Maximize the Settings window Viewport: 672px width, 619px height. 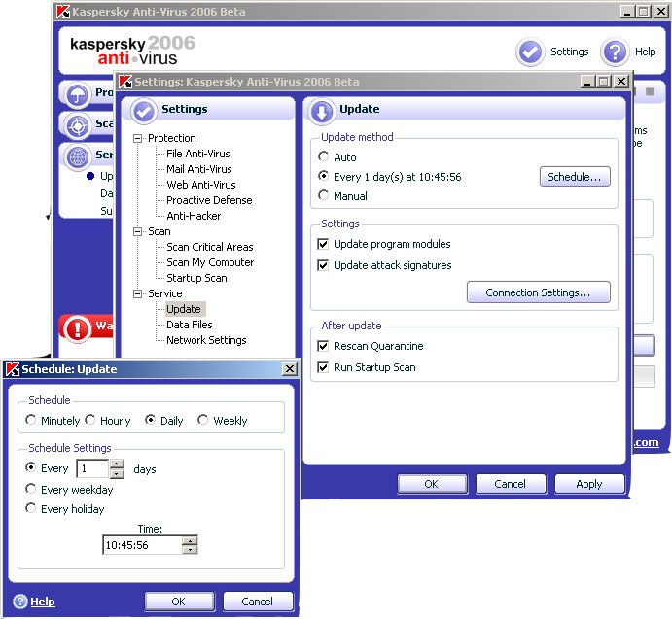point(604,81)
